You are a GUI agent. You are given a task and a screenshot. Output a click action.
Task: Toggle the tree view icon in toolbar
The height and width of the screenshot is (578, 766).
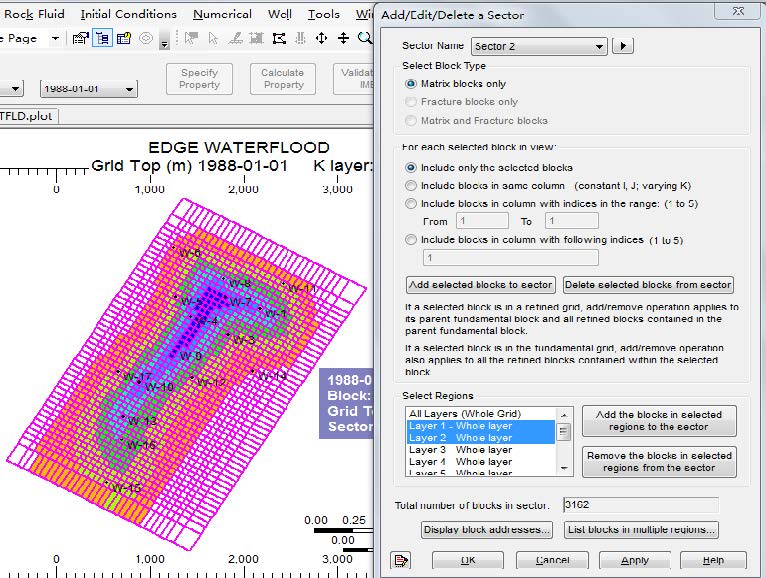coord(102,38)
